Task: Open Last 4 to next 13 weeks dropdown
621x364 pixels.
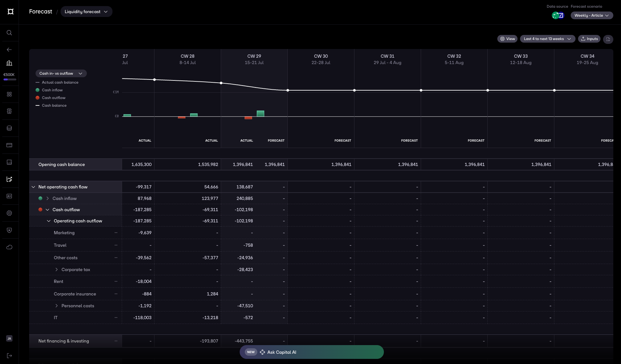Action: (x=547, y=39)
